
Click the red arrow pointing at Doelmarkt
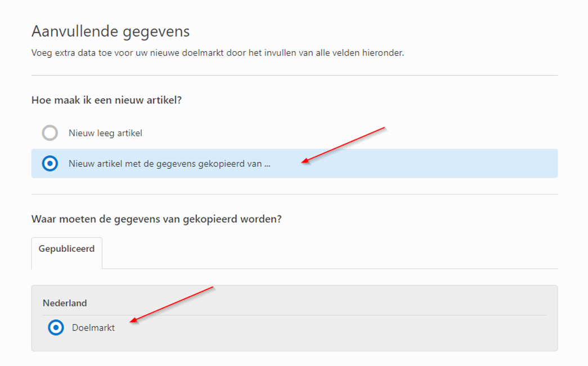(x=172, y=304)
